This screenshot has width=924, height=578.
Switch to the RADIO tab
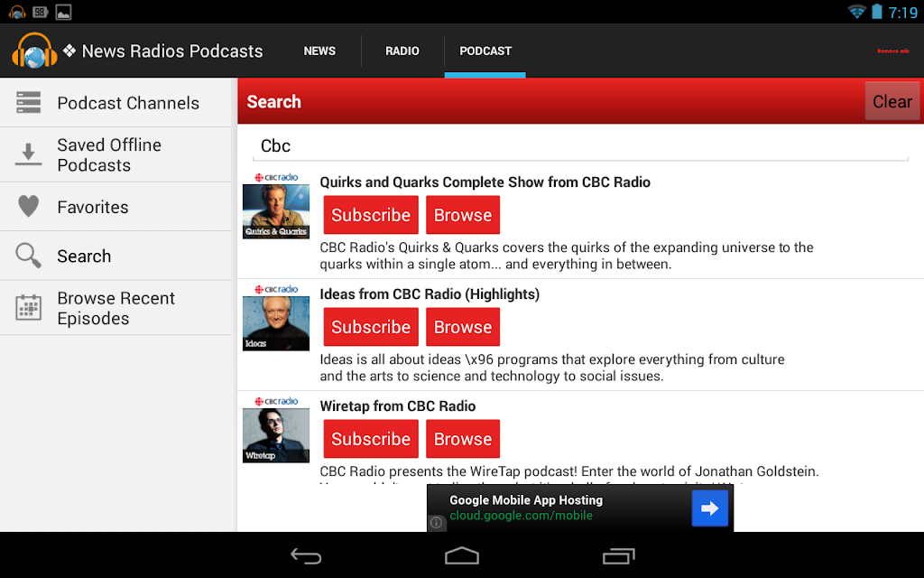point(402,51)
